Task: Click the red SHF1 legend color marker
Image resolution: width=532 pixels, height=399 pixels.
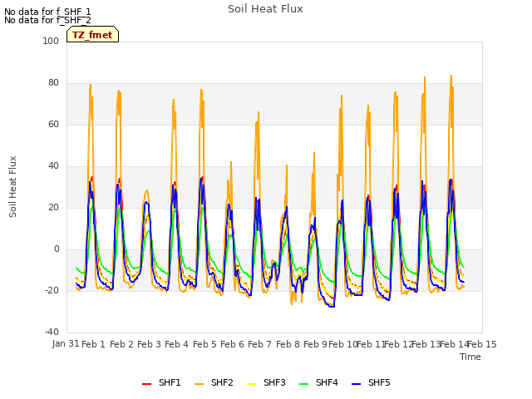Action: click(146, 384)
